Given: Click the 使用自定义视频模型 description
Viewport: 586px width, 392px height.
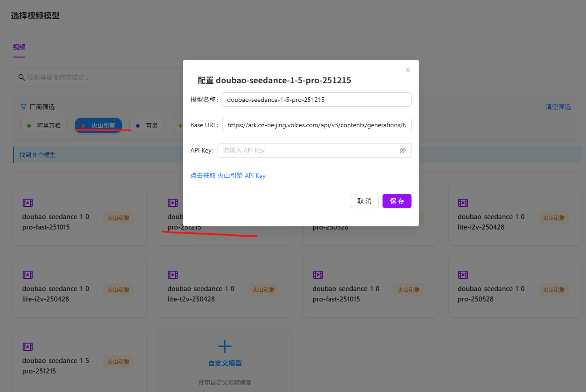Looking at the screenshot, I should pos(225,382).
